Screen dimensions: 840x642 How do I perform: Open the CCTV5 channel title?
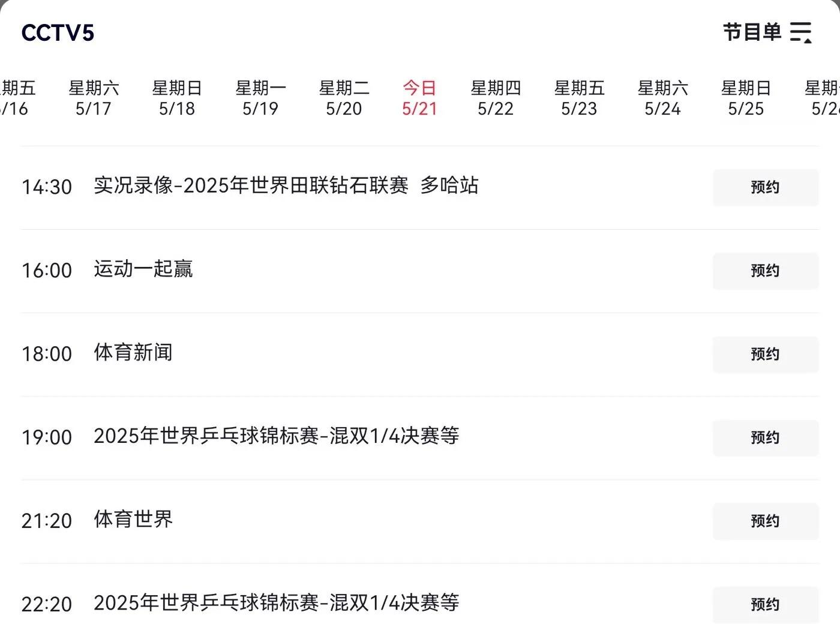(58, 33)
